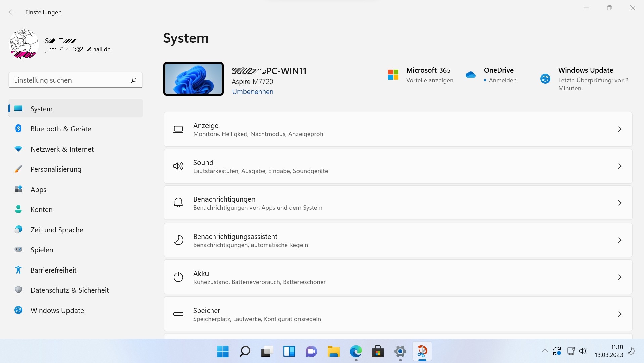Expand the Sound chevron arrow

(619, 166)
